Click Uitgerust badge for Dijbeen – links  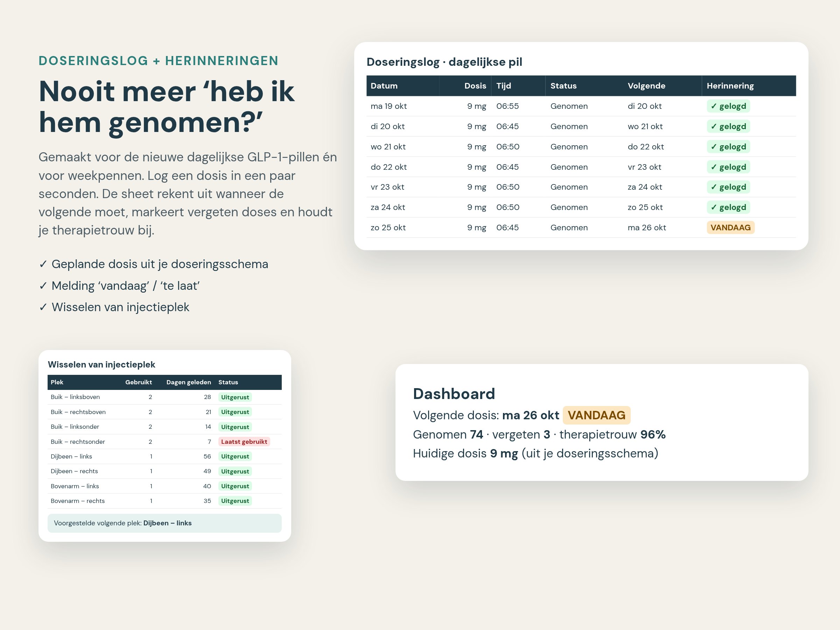click(235, 456)
